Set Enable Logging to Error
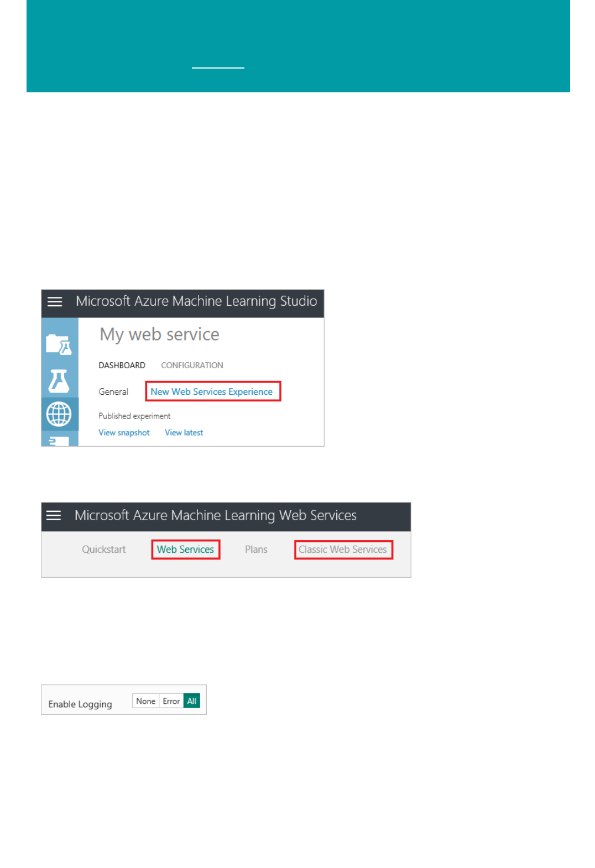The image size is (595, 868). click(171, 701)
